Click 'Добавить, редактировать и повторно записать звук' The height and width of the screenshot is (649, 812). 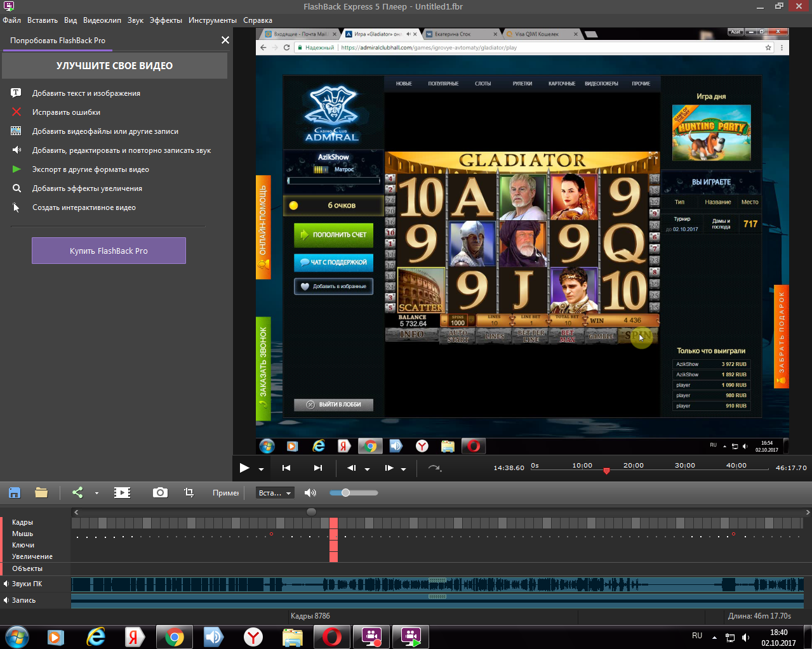(122, 150)
